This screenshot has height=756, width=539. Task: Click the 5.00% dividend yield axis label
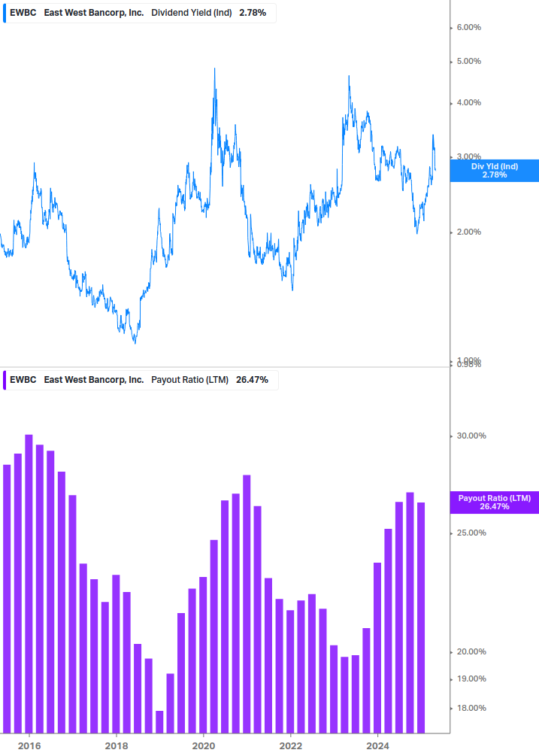468,61
